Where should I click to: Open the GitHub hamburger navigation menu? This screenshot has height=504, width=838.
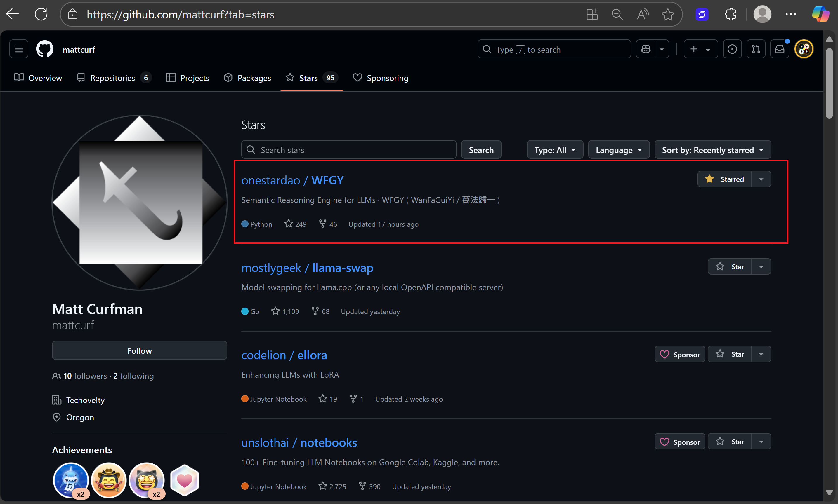pos(19,49)
